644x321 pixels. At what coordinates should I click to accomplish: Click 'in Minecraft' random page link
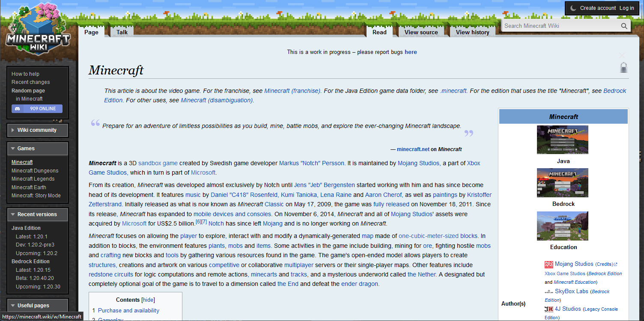click(29, 99)
